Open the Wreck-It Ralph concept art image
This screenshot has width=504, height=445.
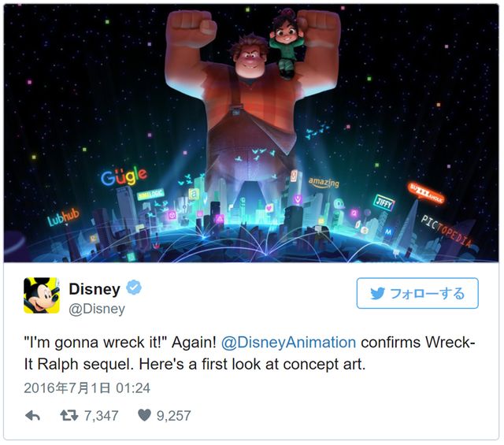[251, 133]
